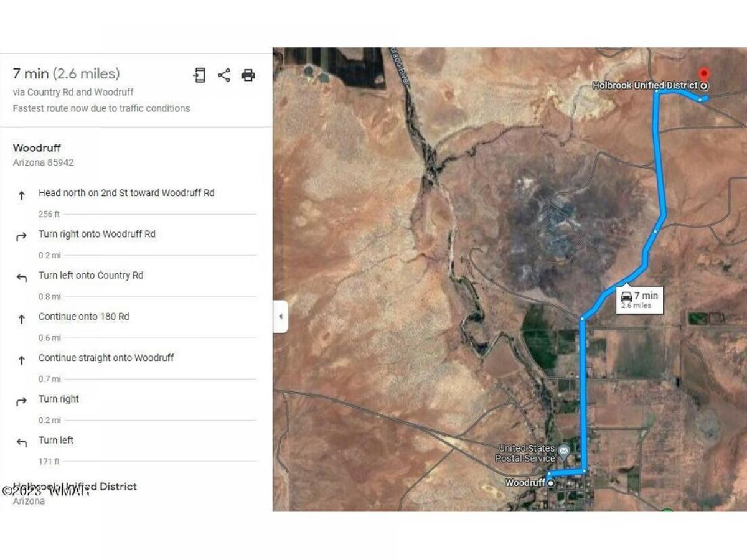Click the Holbrook Unified District destination circle
747x560 pixels.
704,86
